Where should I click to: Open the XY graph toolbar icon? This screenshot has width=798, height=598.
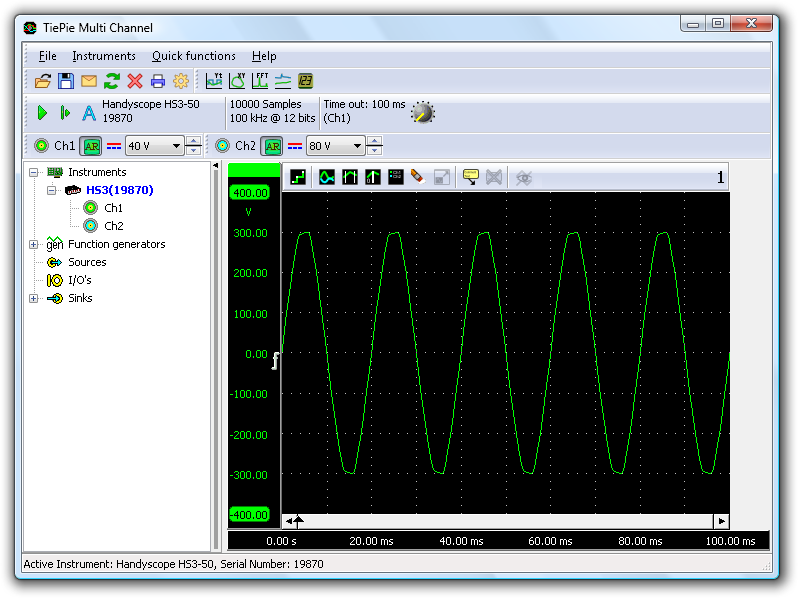238,81
